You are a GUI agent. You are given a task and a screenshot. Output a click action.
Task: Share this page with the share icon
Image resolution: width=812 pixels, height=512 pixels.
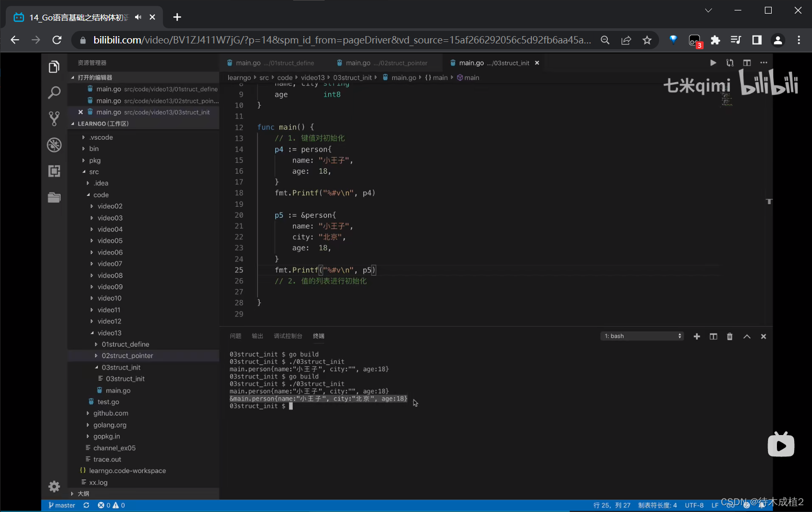pos(626,40)
